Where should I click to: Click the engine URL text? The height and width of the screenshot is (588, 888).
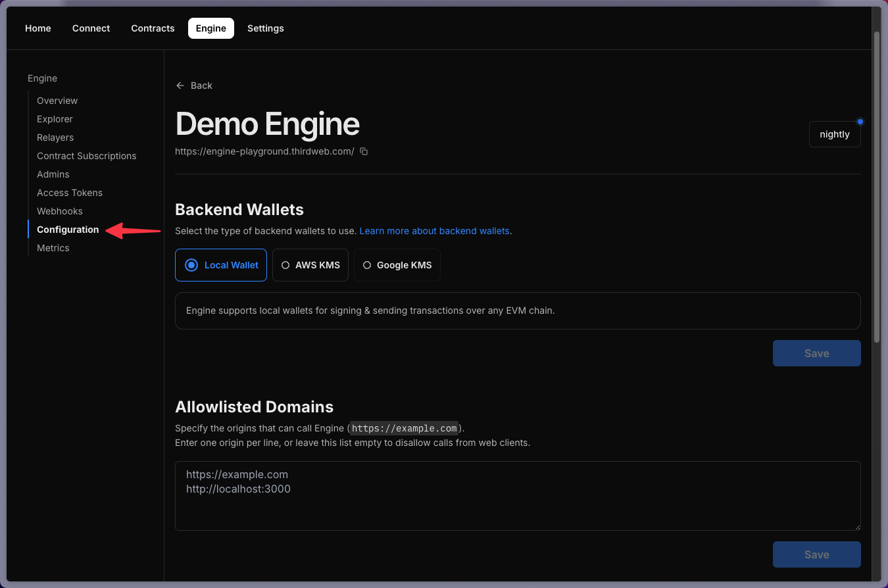click(x=264, y=151)
